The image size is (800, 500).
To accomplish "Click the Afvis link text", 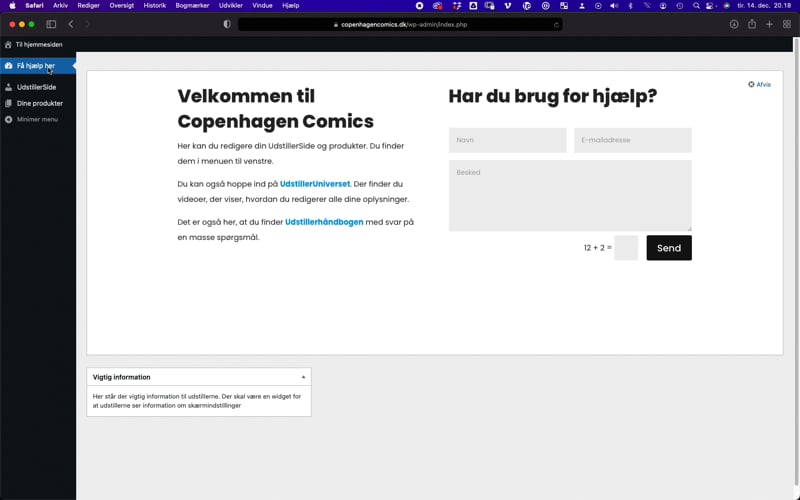I will click(x=763, y=85).
